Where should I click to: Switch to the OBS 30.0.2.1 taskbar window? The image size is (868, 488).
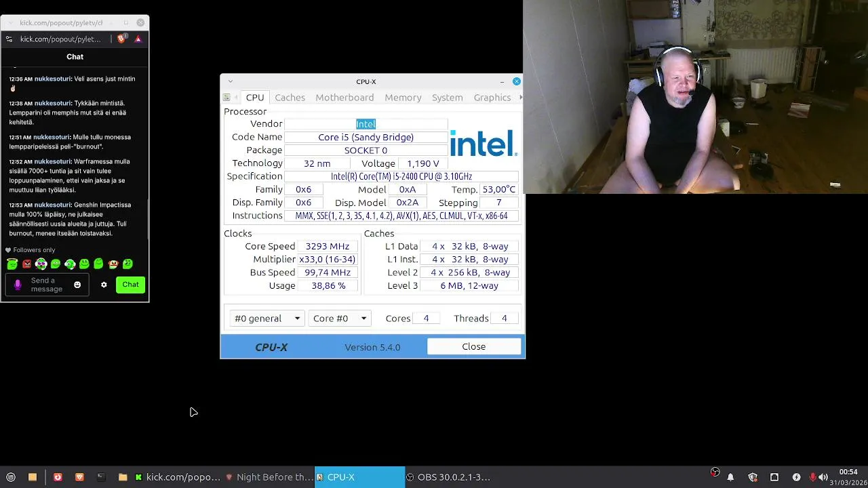click(449, 477)
